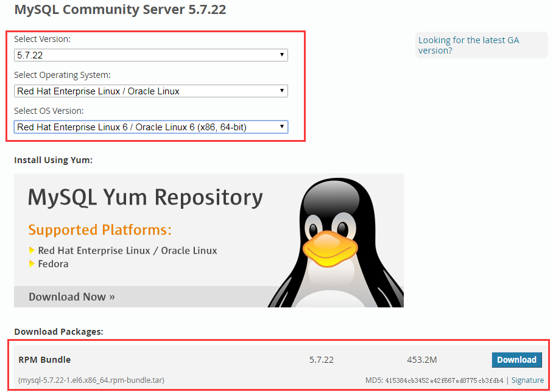The height and width of the screenshot is (392, 553).
Task: Click the 'MySQL Community Server 5.7.22' page heading
Action: click(x=121, y=10)
